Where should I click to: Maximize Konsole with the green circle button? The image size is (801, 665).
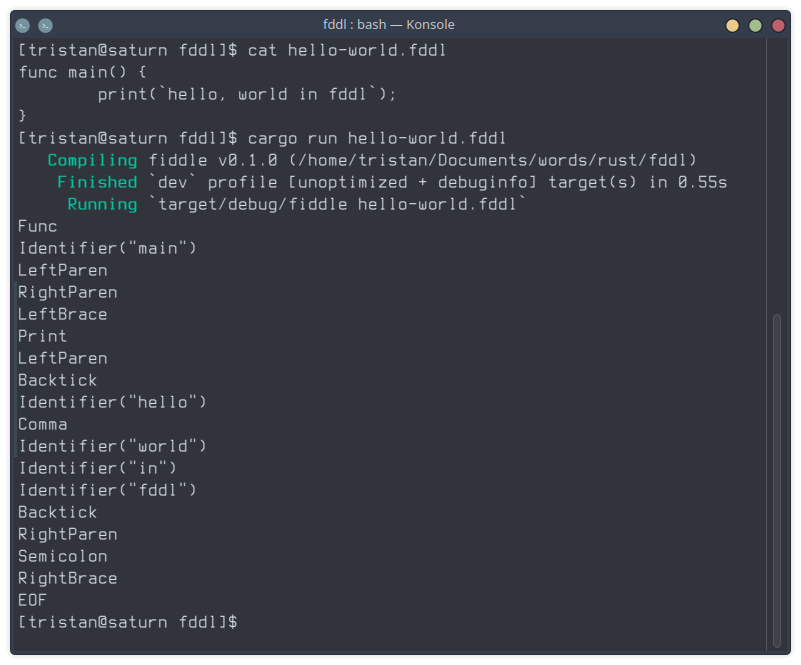(x=755, y=26)
